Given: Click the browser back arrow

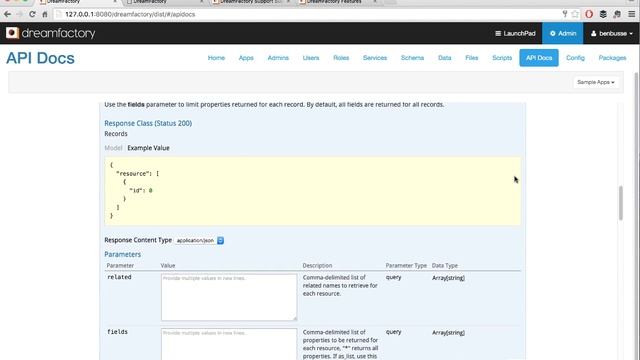Looking at the screenshot, I should pyautogui.click(x=7, y=14).
